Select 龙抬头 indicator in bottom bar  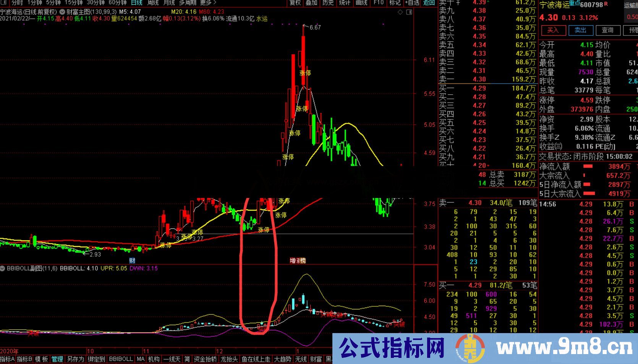click(228, 359)
